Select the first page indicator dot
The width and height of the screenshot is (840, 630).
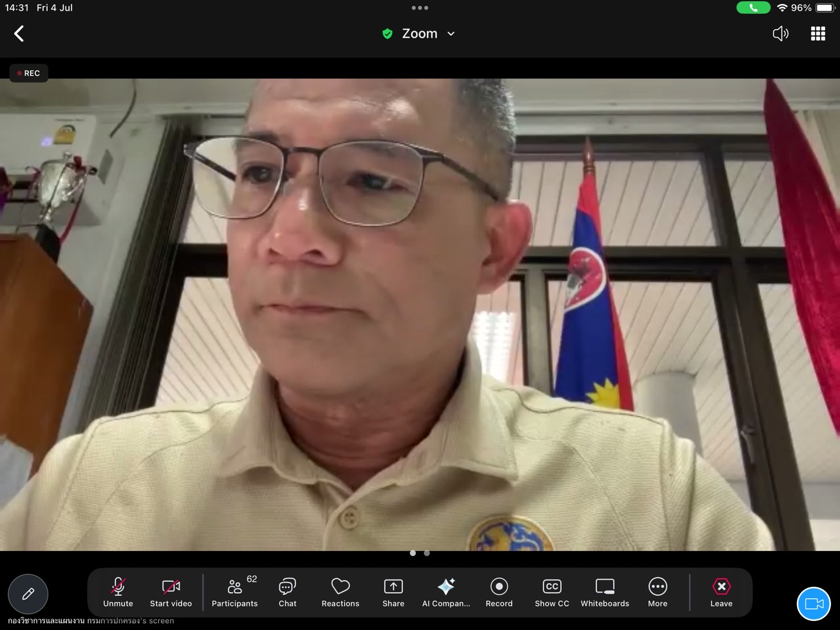click(413, 553)
